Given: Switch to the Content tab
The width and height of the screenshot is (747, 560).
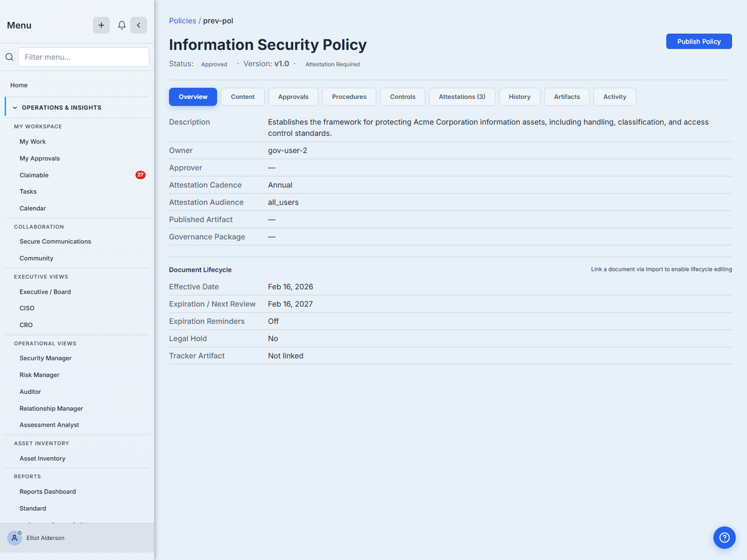Looking at the screenshot, I should pos(243,97).
